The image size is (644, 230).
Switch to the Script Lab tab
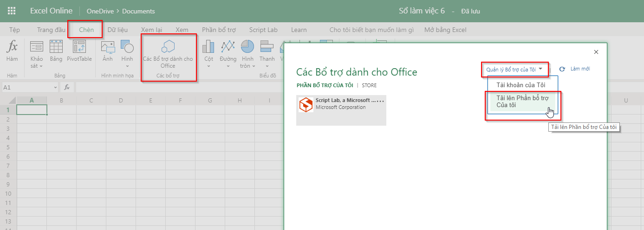coord(263,30)
